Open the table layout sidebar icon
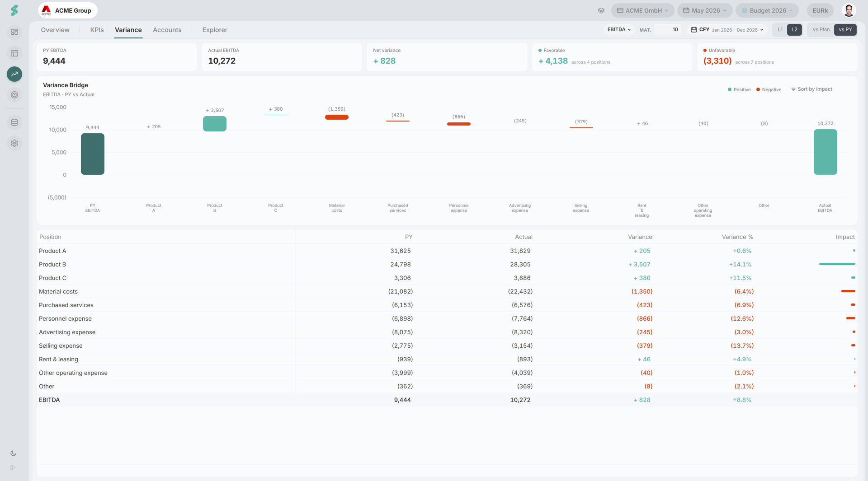 (14, 53)
